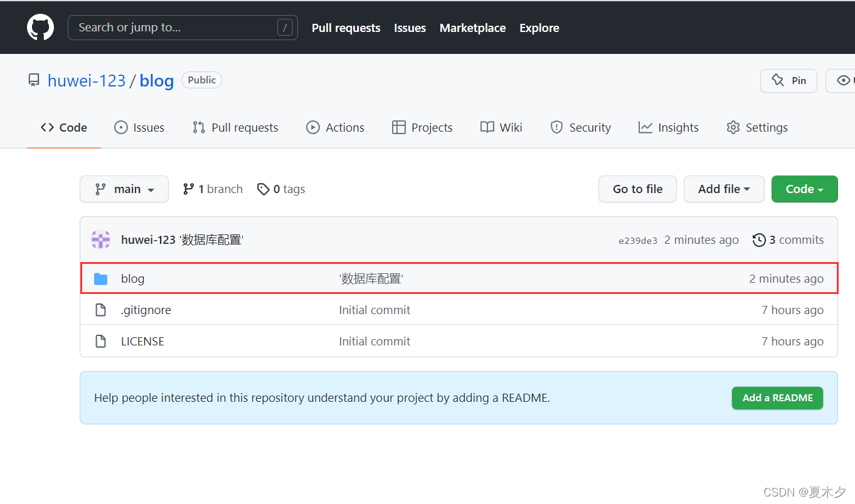
Task: View the 0 tags link
Action: click(x=281, y=189)
